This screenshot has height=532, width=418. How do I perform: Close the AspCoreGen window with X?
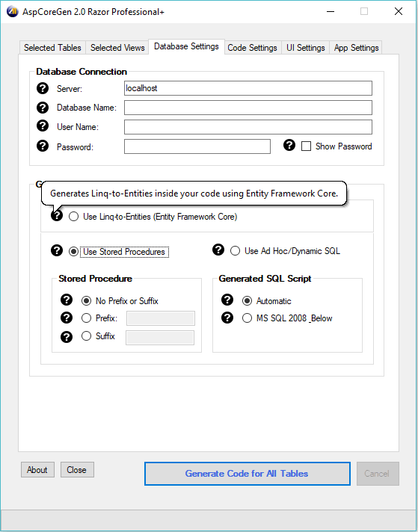click(x=399, y=11)
